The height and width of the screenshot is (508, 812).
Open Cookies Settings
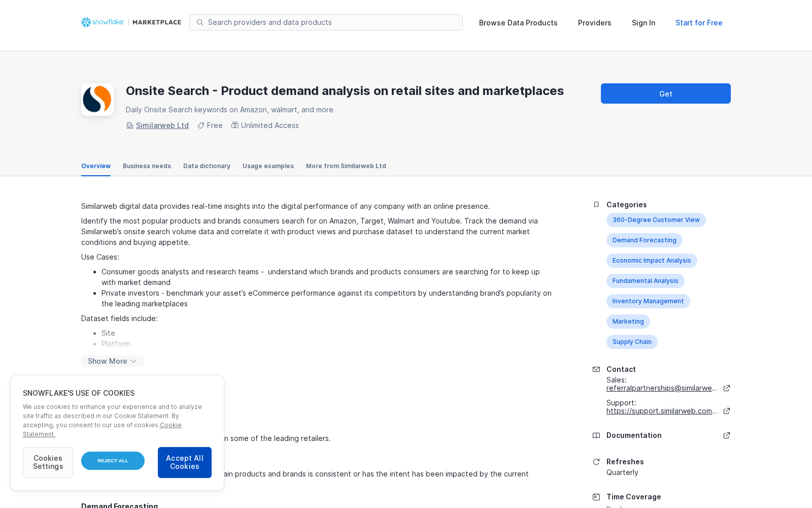(x=48, y=462)
